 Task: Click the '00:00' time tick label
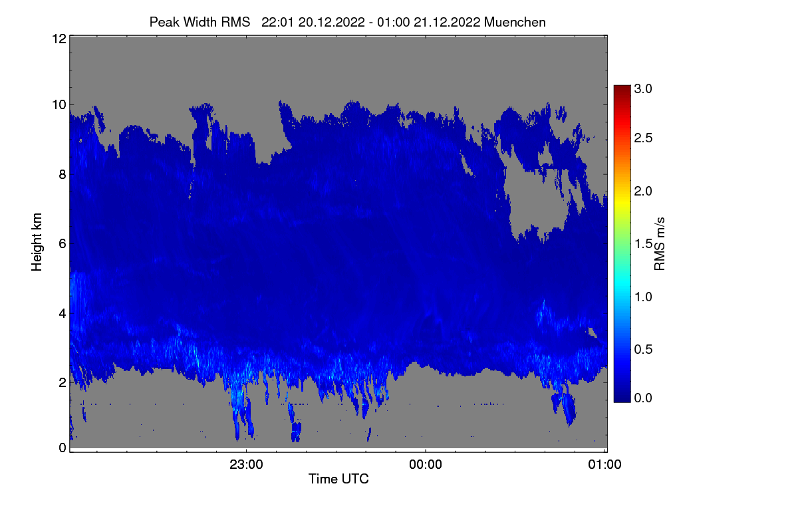(426, 465)
